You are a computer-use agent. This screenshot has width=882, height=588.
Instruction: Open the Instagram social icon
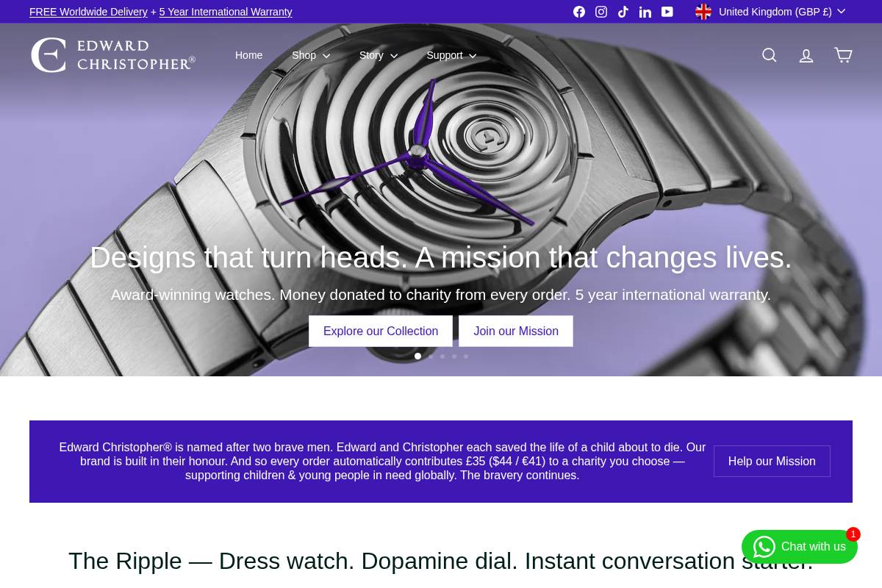(x=601, y=12)
